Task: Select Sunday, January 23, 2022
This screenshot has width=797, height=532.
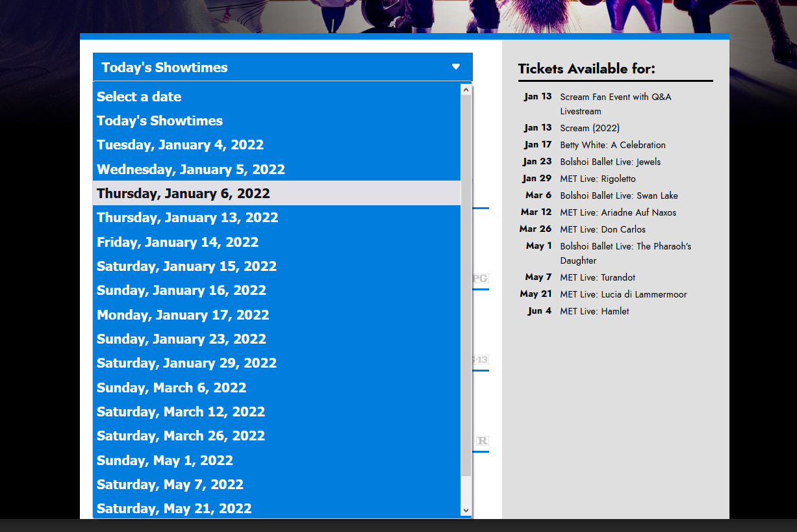Action: [x=277, y=339]
